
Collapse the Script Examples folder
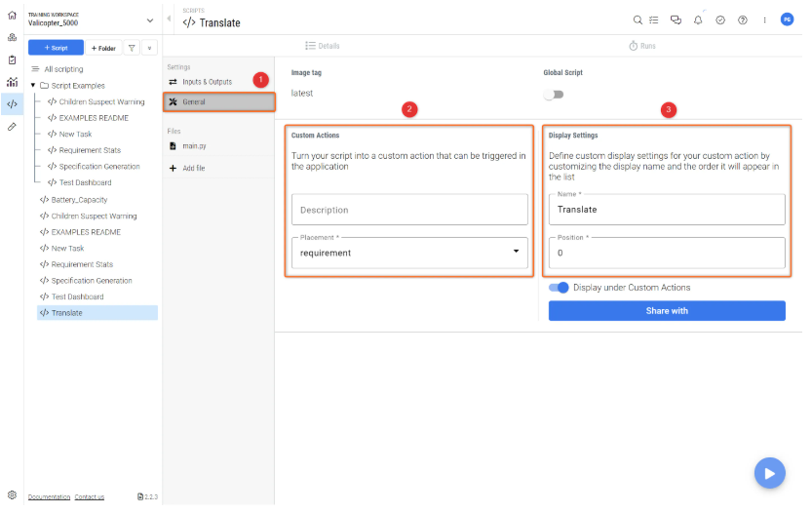point(33,86)
